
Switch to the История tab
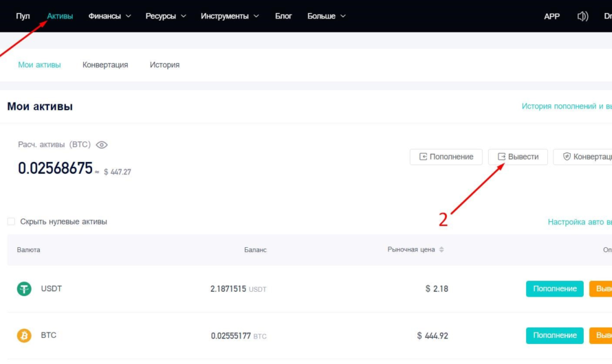click(x=164, y=65)
